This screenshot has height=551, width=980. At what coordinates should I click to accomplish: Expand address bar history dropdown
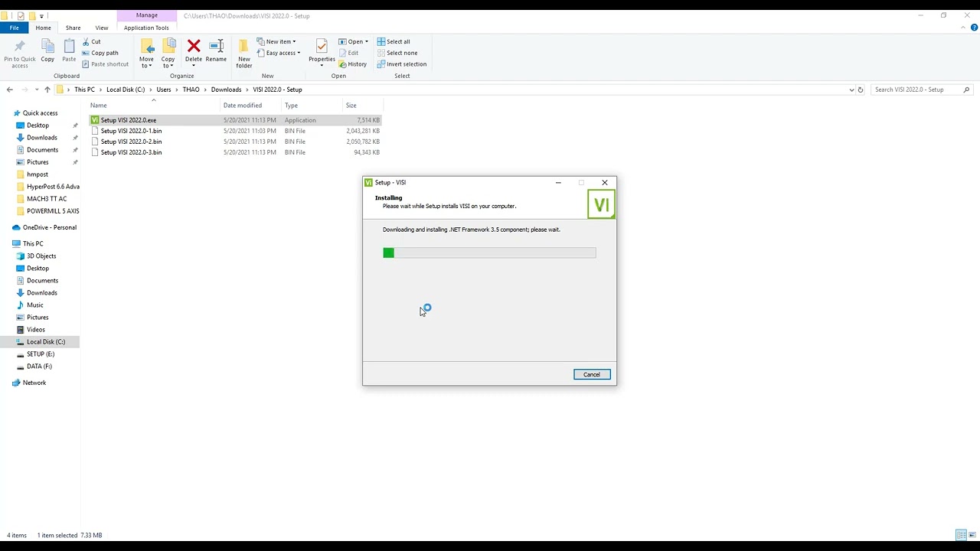(x=851, y=90)
